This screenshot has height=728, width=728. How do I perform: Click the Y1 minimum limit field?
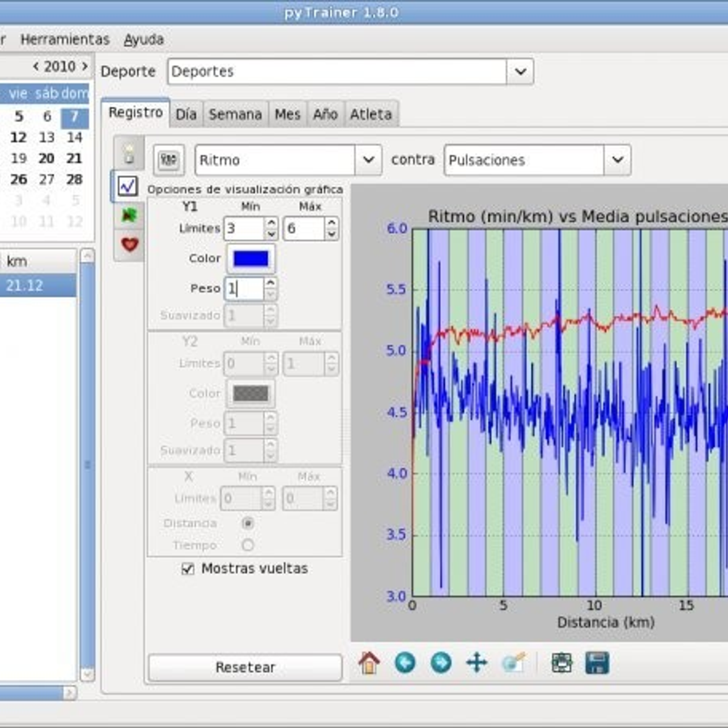click(244, 228)
